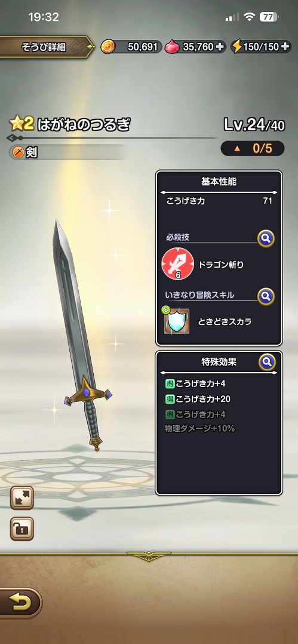298x644 pixels.
Task: Tap the magnifier next to いきなり冒険スキル
Action: coord(266,296)
